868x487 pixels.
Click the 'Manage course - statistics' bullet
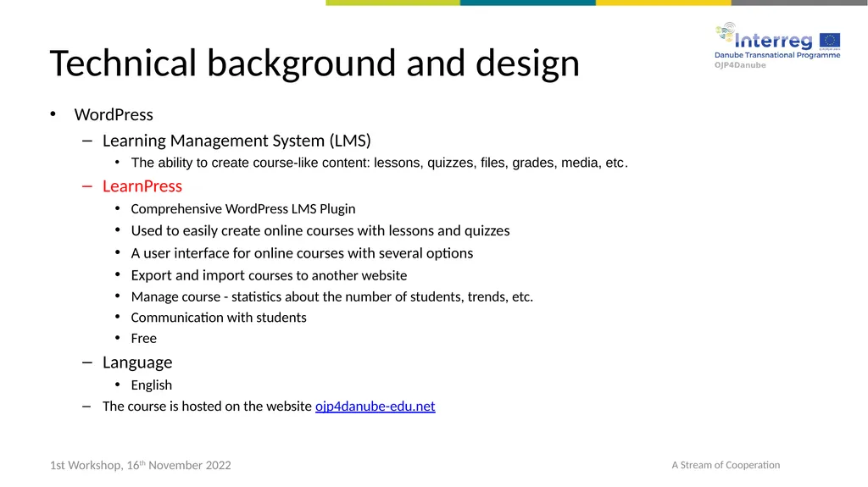[331, 296]
